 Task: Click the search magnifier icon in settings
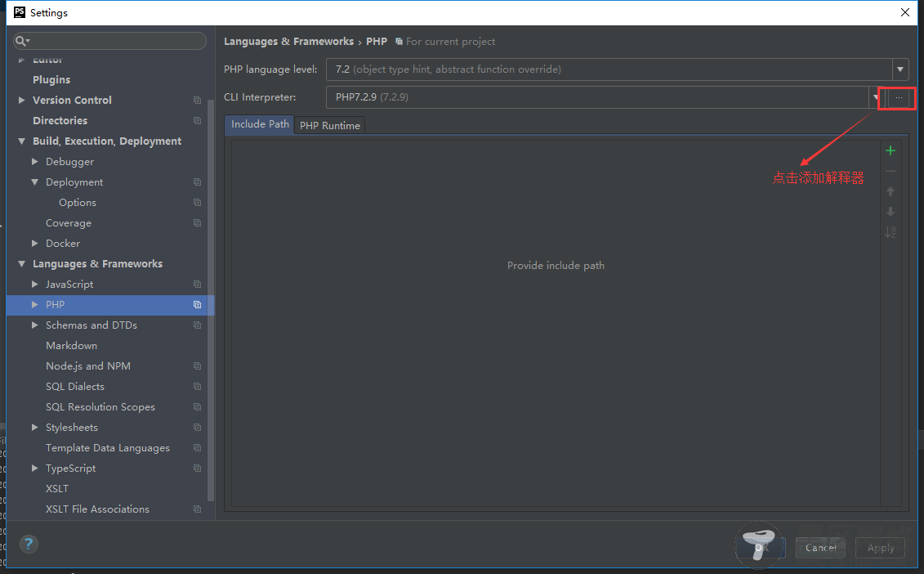[x=22, y=41]
